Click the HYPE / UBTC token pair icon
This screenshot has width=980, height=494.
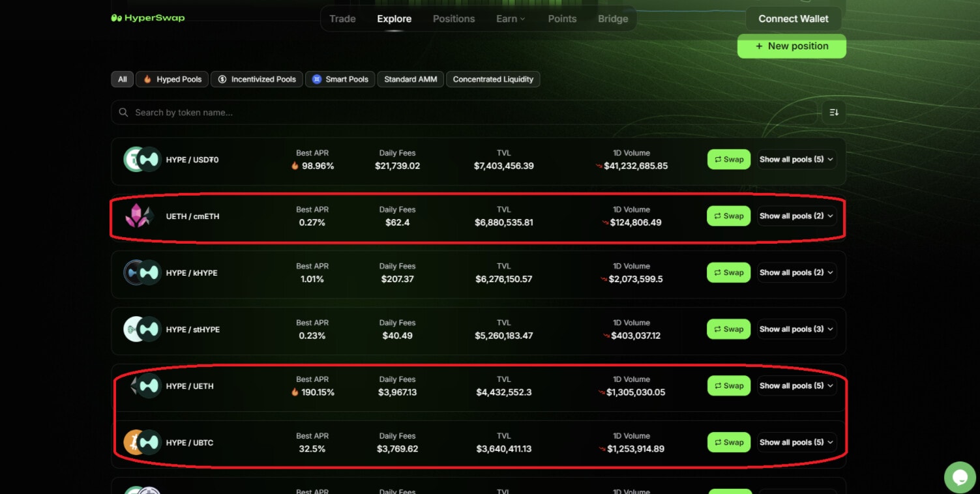(142, 443)
